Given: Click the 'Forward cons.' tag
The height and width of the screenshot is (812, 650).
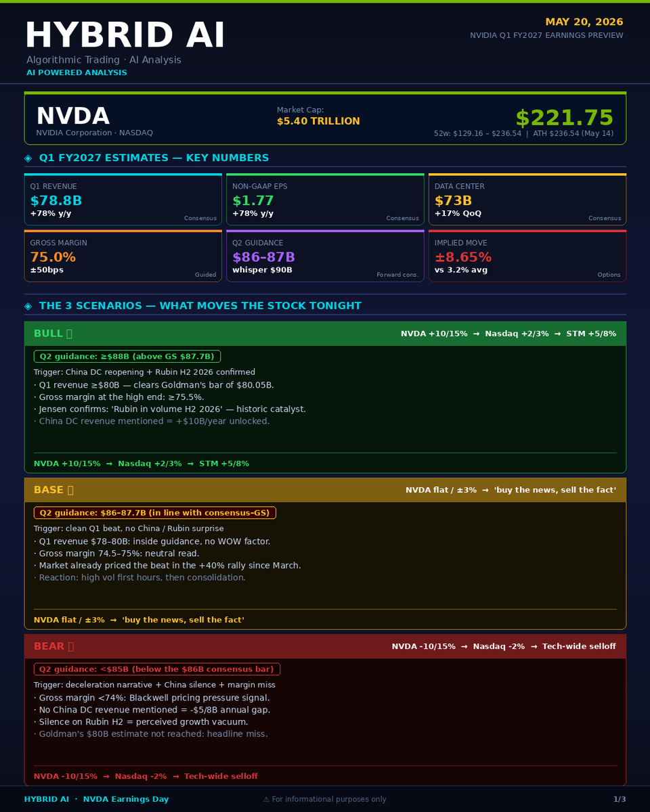Looking at the screenshot, I should (397, 275).
